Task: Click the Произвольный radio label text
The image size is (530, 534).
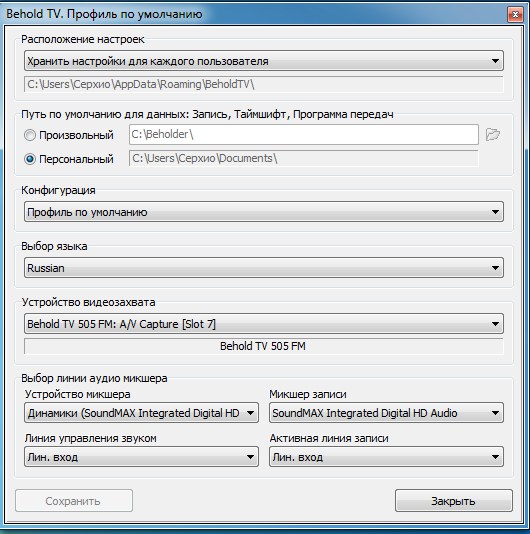Action: point(76,135)
